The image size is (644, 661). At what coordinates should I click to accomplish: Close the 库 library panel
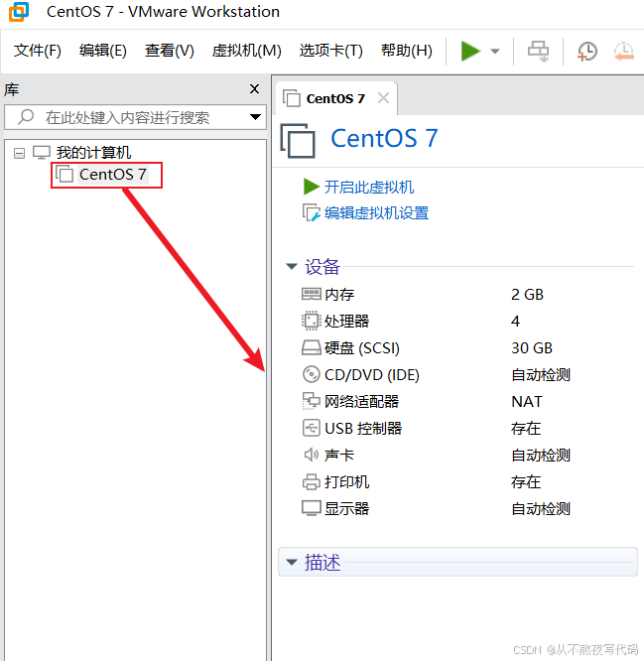(x=254, y=89)
